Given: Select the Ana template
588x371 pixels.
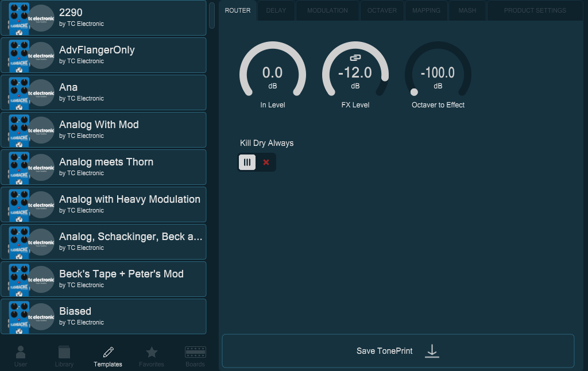Looking at the screenshot, I should click(x=103, y=92).
